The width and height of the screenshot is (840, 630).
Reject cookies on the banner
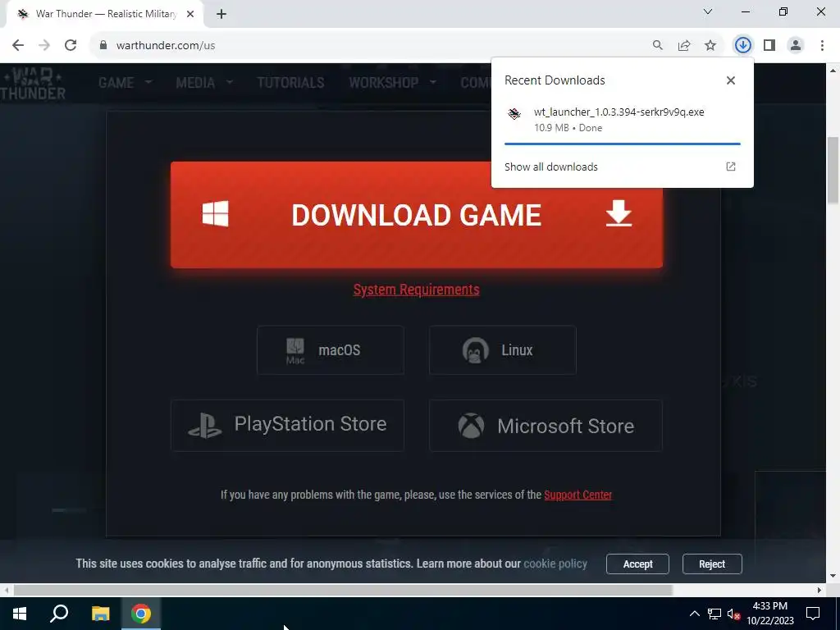pos(712,564)
